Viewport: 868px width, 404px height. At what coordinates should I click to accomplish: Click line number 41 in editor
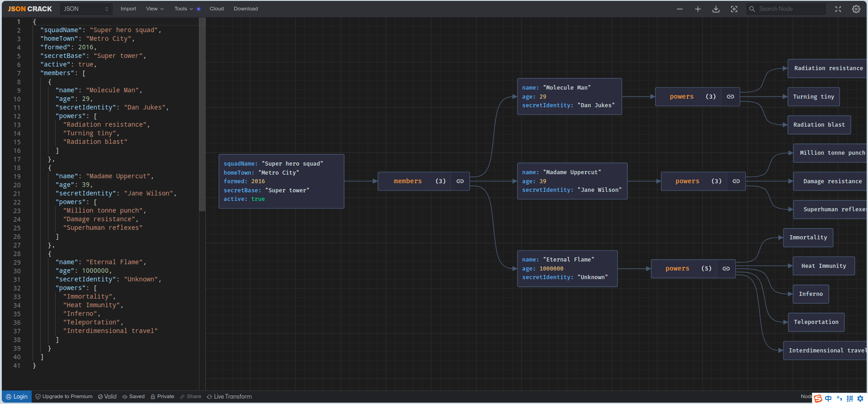tap(17, 366)
